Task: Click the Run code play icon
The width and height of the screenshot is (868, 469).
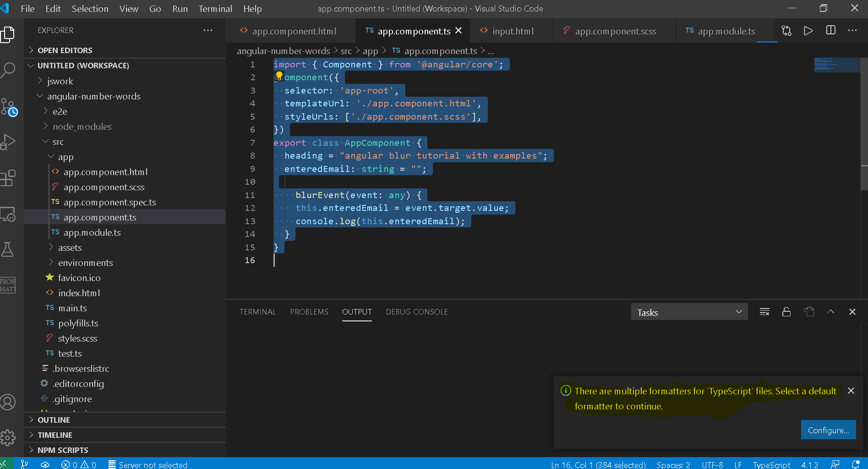Action: click(x=808, y=31)
